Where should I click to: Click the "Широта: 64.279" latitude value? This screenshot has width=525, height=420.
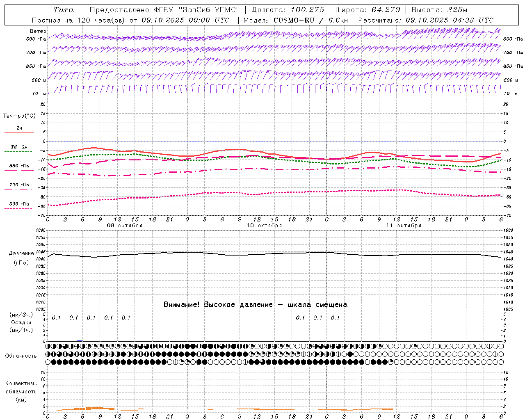[367, 10]
